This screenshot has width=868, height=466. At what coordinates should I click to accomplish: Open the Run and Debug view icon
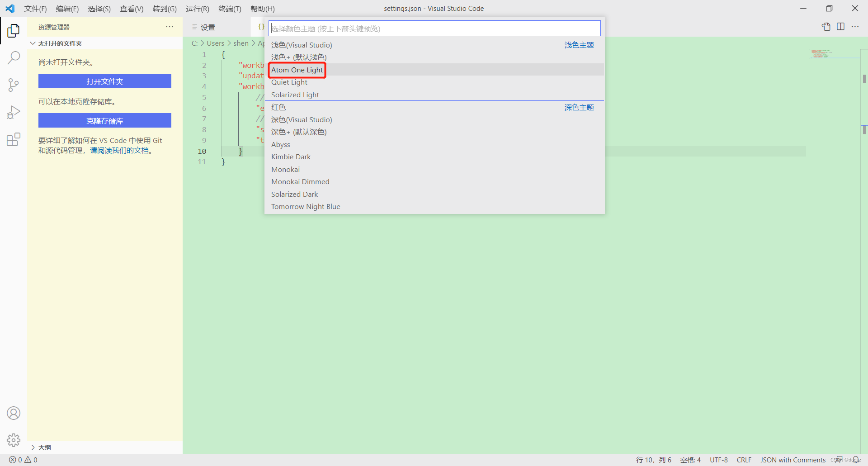pyautogui.click(x=14, y=112)
